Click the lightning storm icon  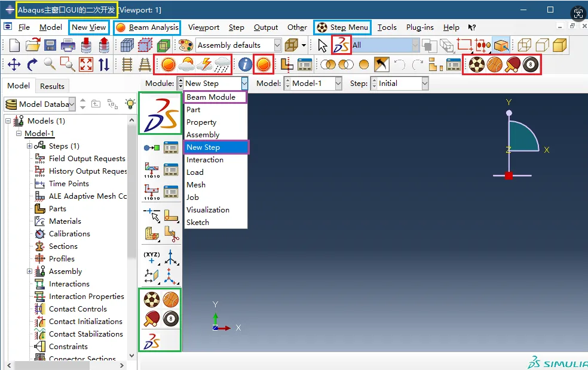(x=204, y=64)
